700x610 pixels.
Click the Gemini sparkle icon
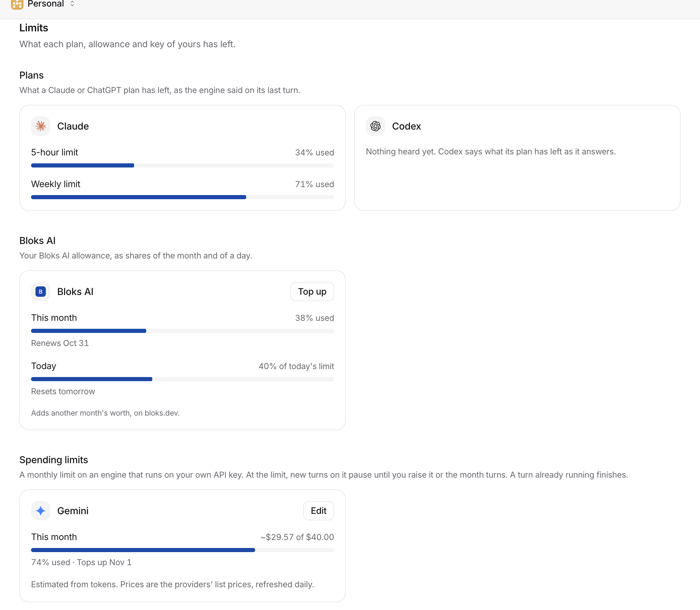[x=41, y=511]
